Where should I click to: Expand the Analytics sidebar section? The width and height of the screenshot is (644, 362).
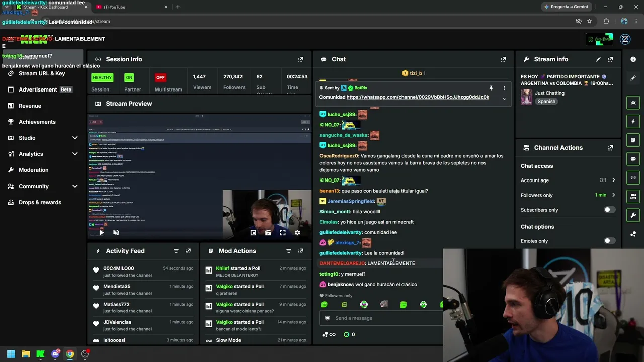pyautogui.click(x=75, y=154)
